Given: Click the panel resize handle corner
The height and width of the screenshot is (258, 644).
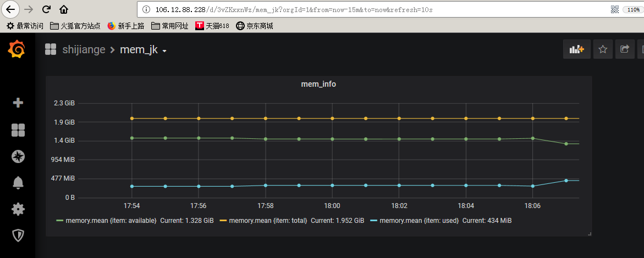Looking at the screenshot, I should coord(590,234).
